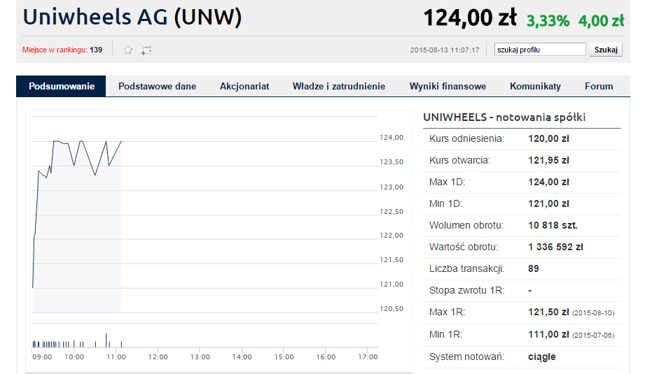Click the timestamp 2015-08-13 11:07:17
The width and height of the screenshot is (645, 374).
(445, 50)
